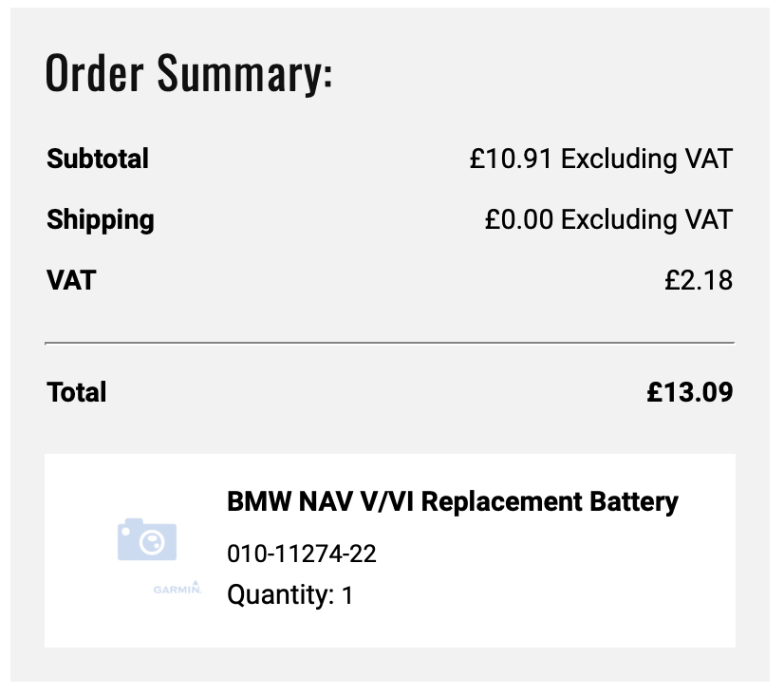Click the Shipping label

click(101, 220)
